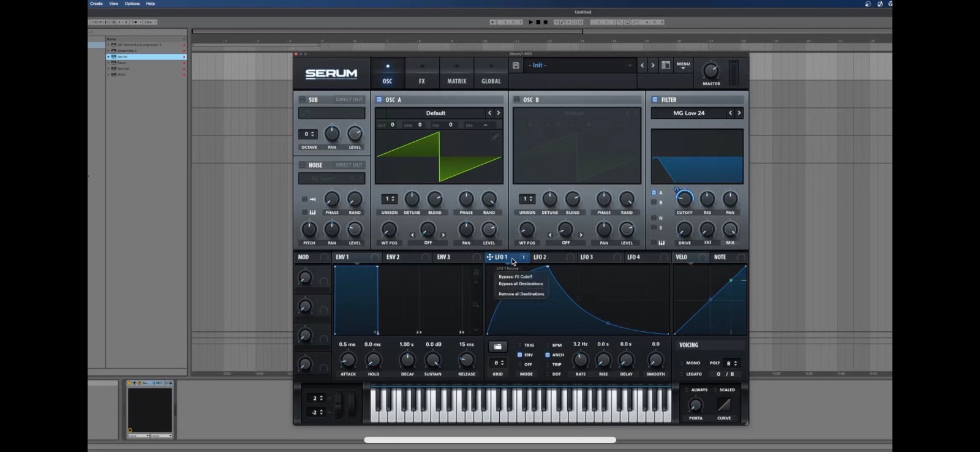Toggle the Filter on/off switch
Screen dimensions: 980x452
(x=655, y=99)
